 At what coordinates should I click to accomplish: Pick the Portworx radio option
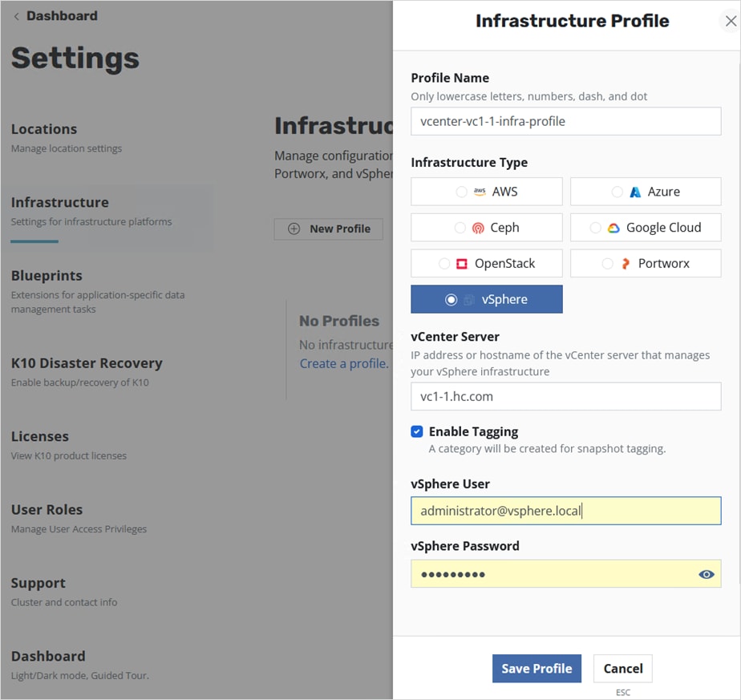(607, 263)
